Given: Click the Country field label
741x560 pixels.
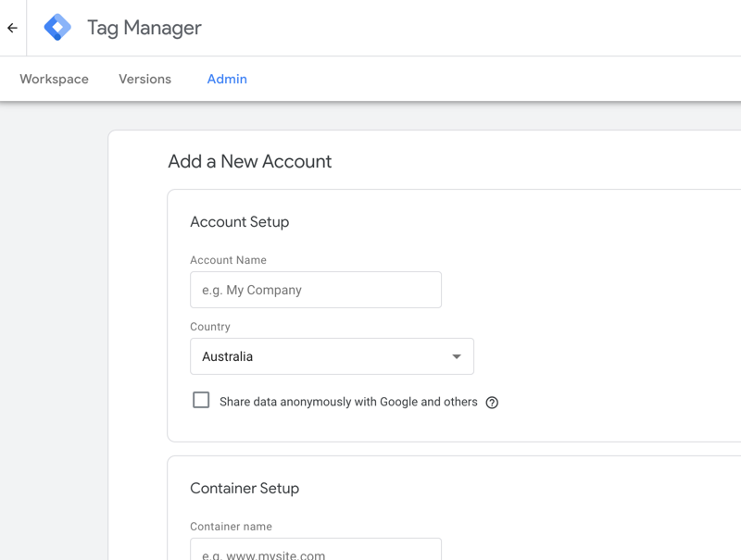Looking at the screenshot, I should [x=210, y=327].
